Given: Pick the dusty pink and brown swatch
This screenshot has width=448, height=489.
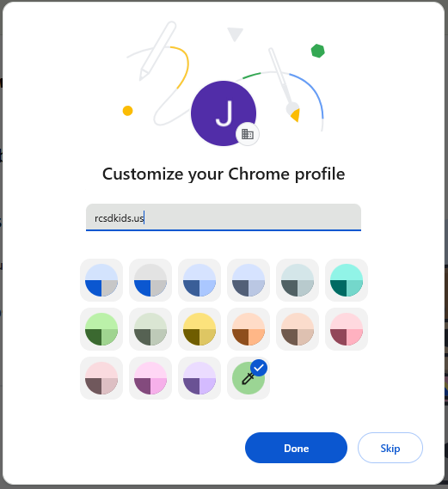Looking at the screenshot, I should [x=101, y=378].
